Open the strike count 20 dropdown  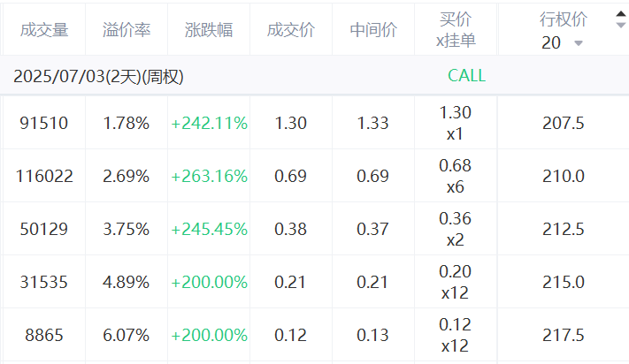coord(562,42)
